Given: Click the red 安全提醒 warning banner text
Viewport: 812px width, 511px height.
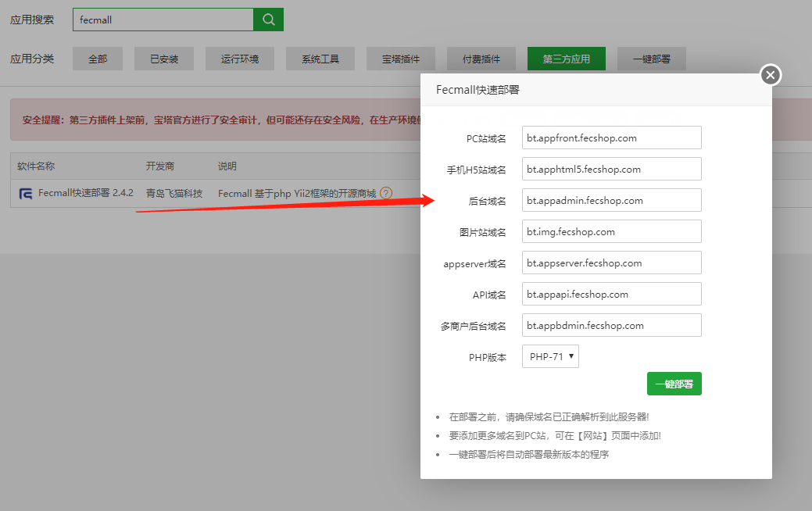Looking at the screenshot, I should (221, 120).
